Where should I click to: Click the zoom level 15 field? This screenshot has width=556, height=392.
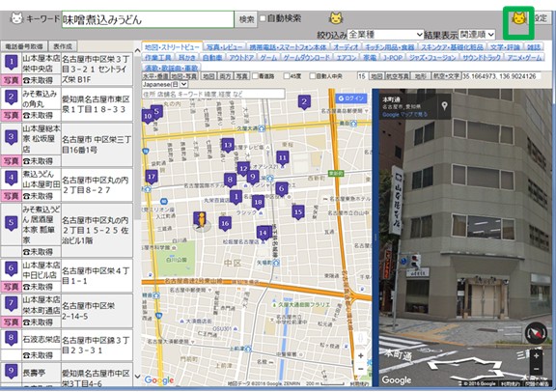coord(362,76)
